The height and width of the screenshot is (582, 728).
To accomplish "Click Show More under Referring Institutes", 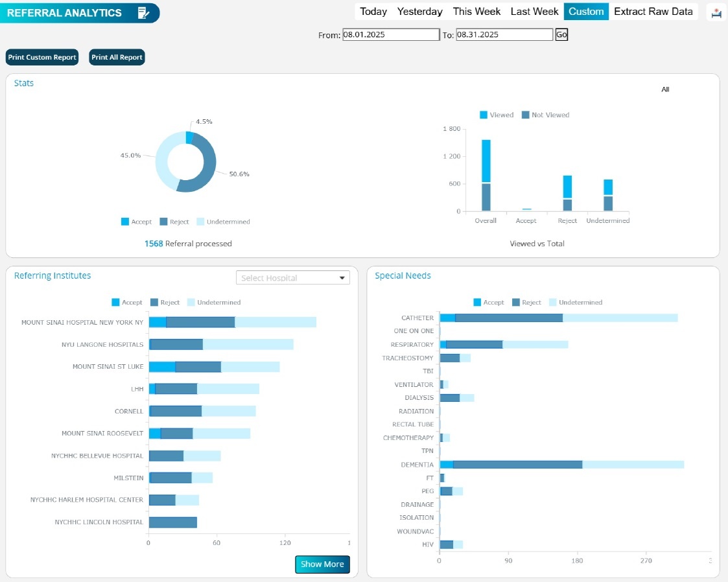I will coord(322,564).
